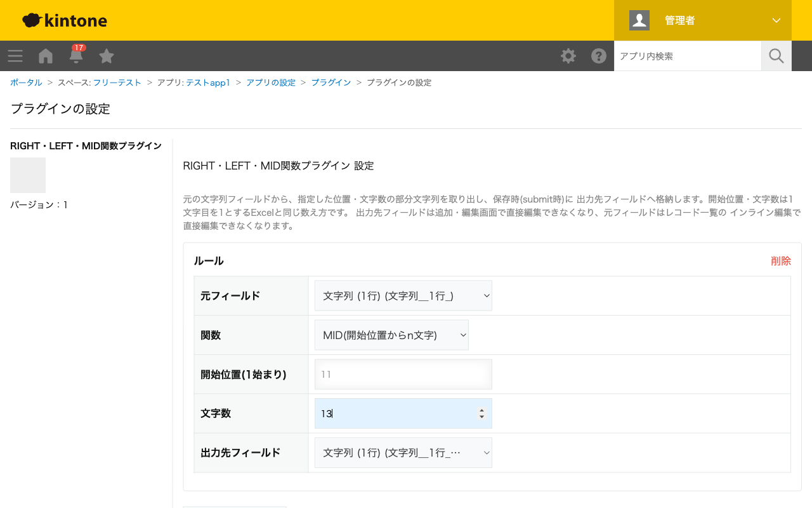Image resolution: width=812 pixels, height=508 pixels.
Task: Open the フリーテスト space link
Action: tap(117, 83)
